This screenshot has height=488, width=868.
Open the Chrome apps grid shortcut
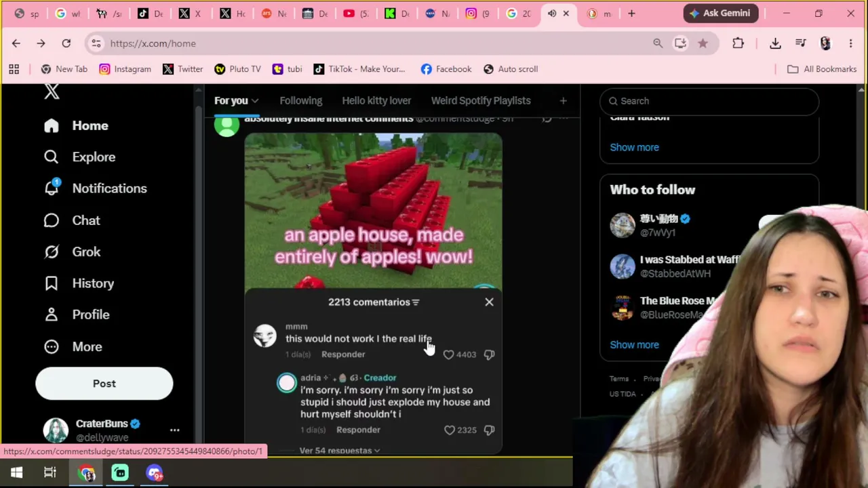pyautogui.click(x=14, y=69)
